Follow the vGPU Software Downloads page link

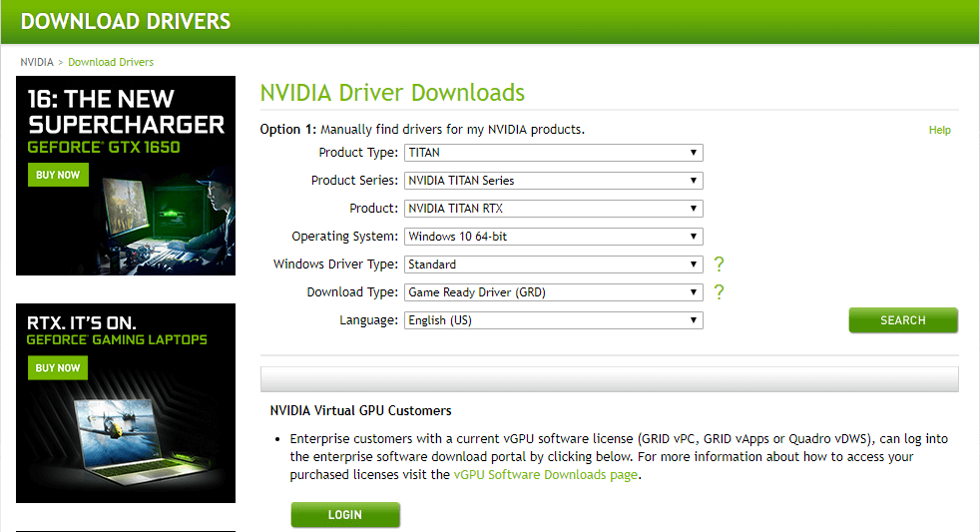pos(546,474)
